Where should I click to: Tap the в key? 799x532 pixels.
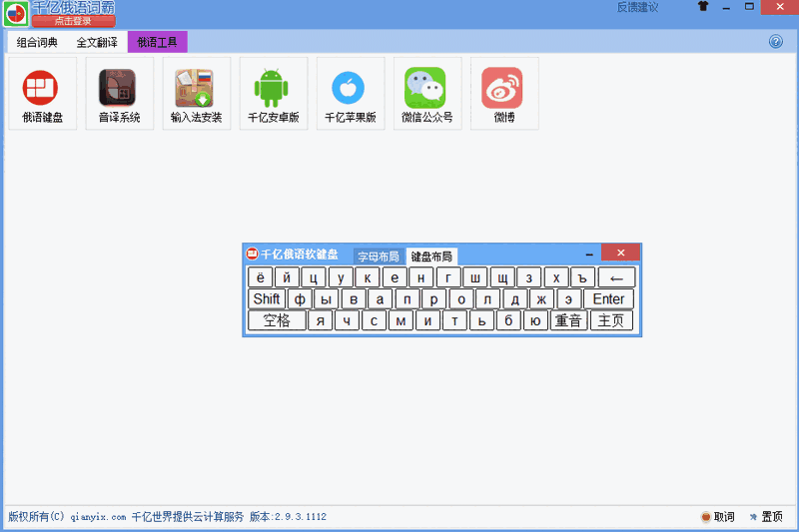354,298
